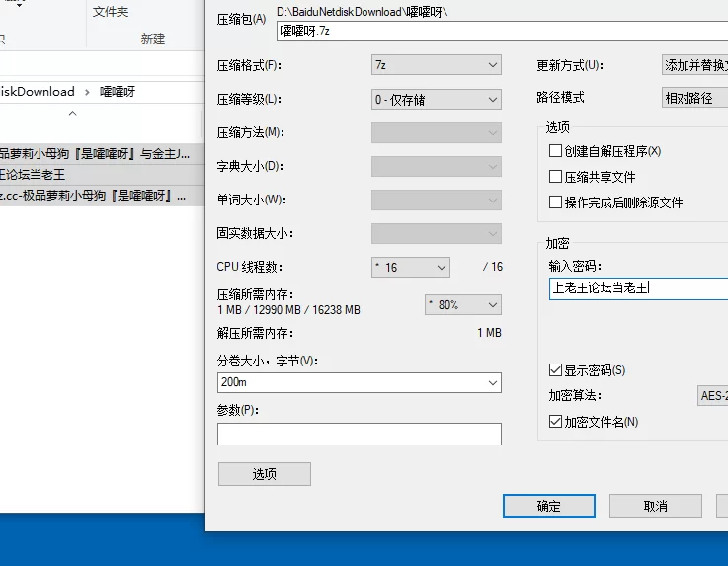The width and height of the screenshot is (728, 566).
Task: Expand the 分卷大小 combo box arrow
Action: pyautogui.click(x=492, y=383)
